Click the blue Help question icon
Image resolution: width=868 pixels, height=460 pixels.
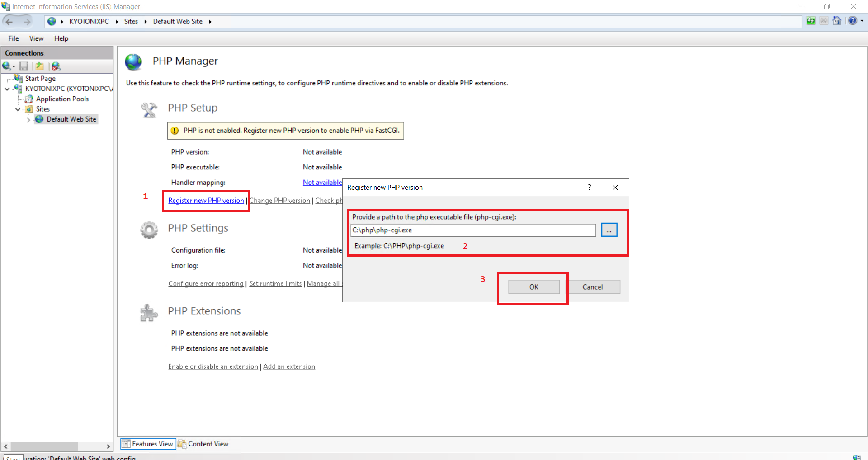coord(853,21)
